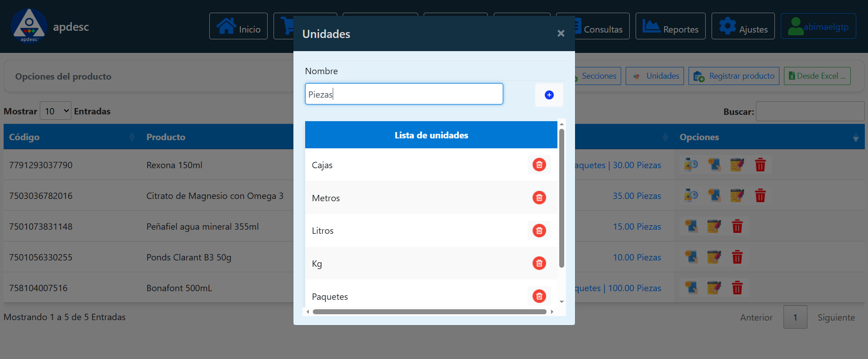Screen dimensions: 868x359
Task: Click the Kg row text in units list
Action: 317,264
